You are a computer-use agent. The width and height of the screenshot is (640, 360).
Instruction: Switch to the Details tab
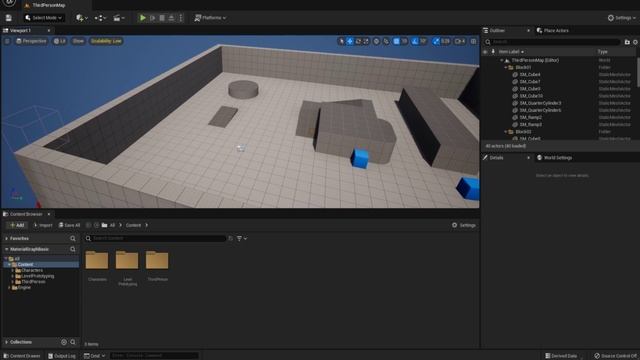point(496,158)
